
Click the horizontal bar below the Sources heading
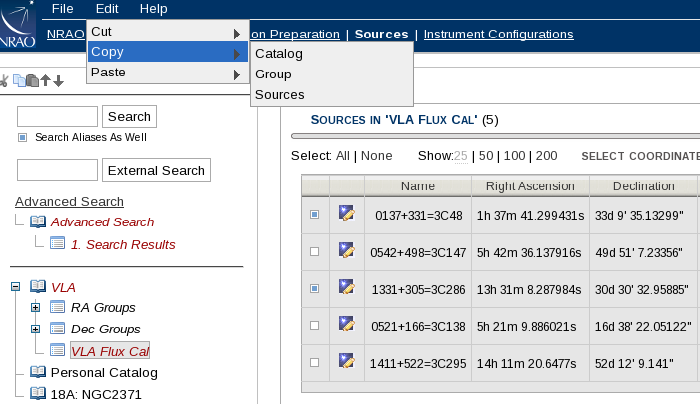[495, 135]
